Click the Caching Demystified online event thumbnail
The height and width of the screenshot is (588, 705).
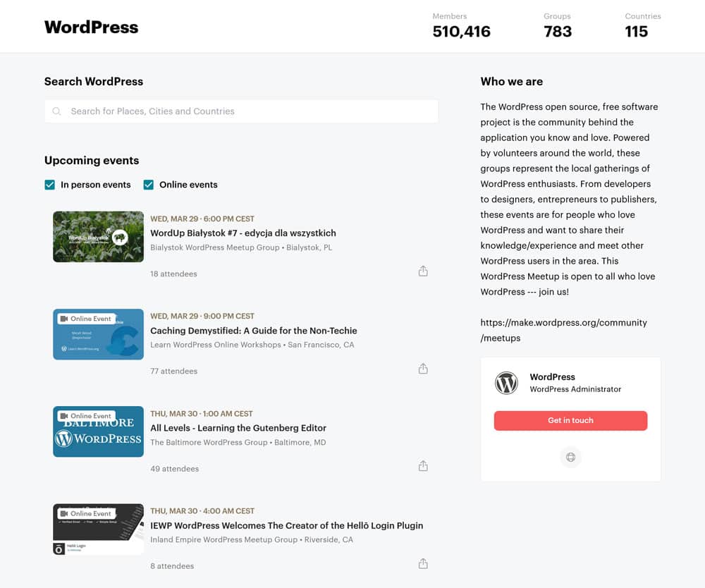99,334
